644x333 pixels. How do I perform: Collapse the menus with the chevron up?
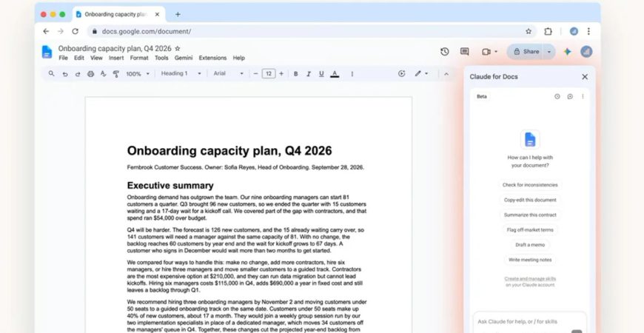(x=446, y=74)
